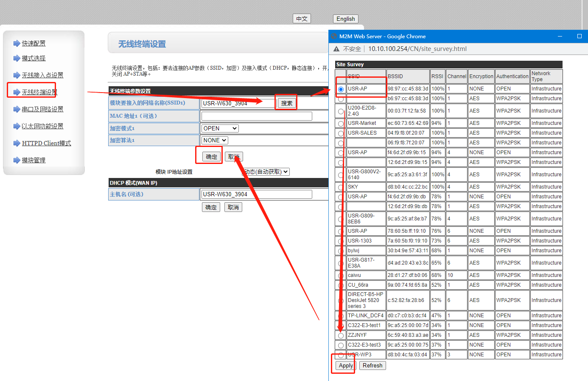Select the ZZJNYF network radio button
Image resolution: width=588 pixels, height=381 pixels.
point(341,336)
